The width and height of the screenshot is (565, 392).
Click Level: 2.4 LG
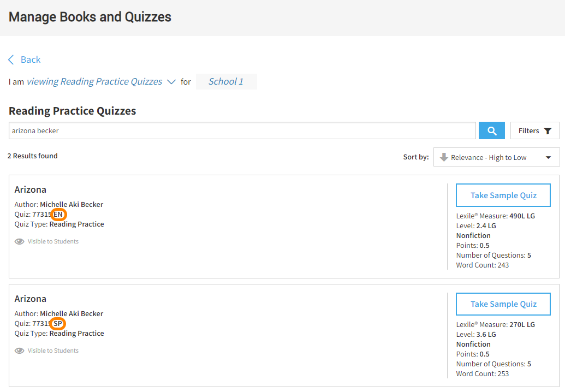(x=476, y=226)
